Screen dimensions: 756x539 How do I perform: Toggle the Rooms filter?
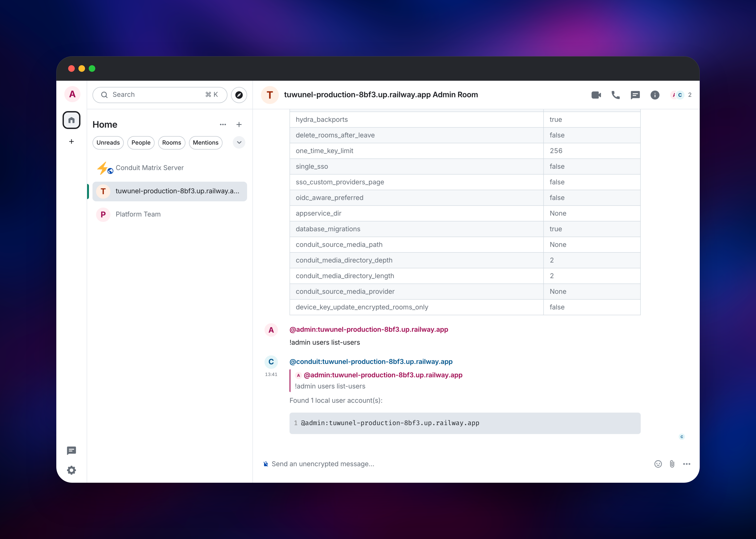172,143
